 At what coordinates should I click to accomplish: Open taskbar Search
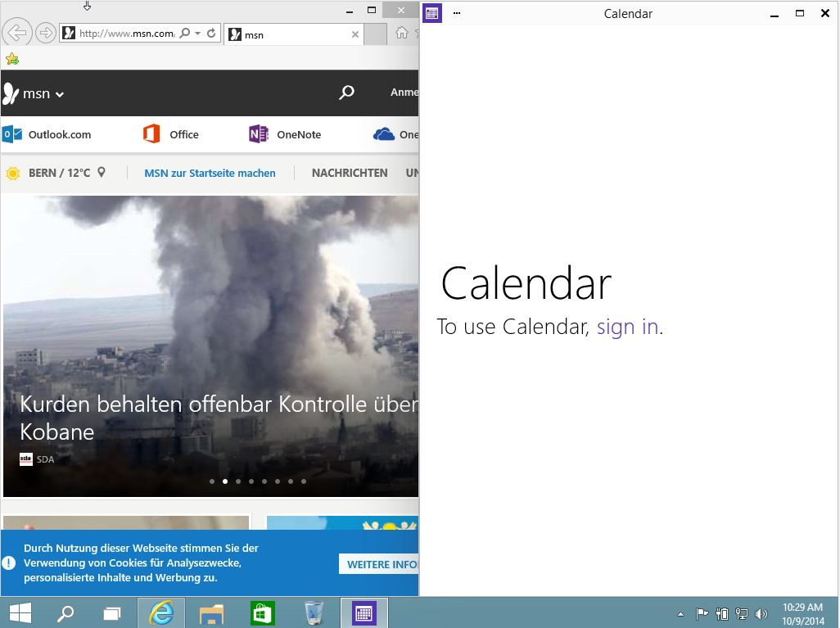click(x=65, y=613)
